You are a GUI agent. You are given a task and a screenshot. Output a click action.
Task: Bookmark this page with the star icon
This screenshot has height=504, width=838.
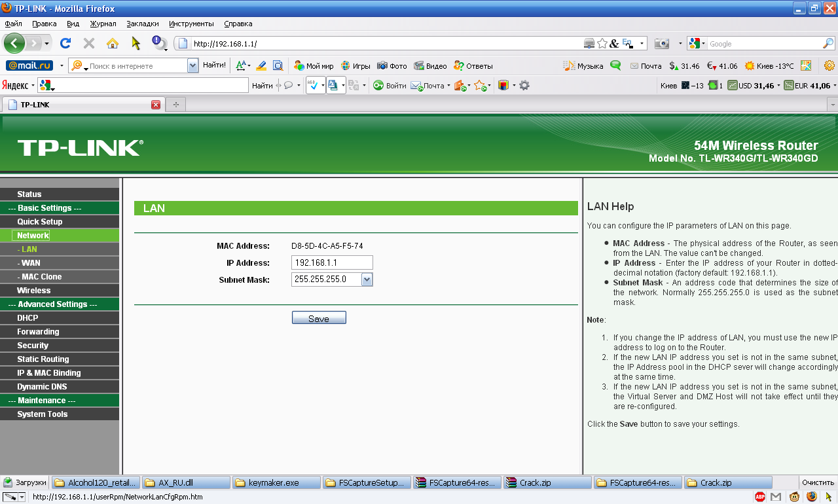[x=602, y=44]
